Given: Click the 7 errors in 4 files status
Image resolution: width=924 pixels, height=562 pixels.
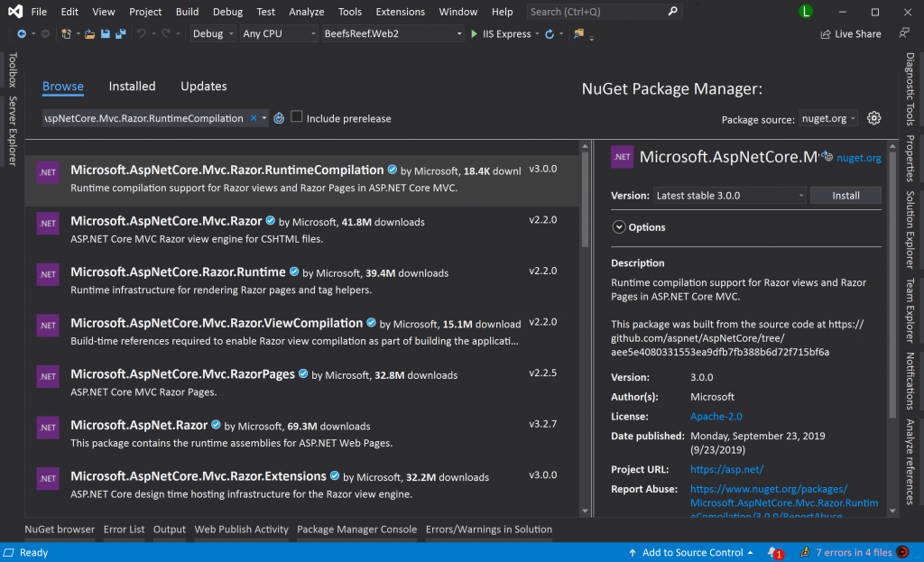Looking at the screenshot, I should coord(854,552).
